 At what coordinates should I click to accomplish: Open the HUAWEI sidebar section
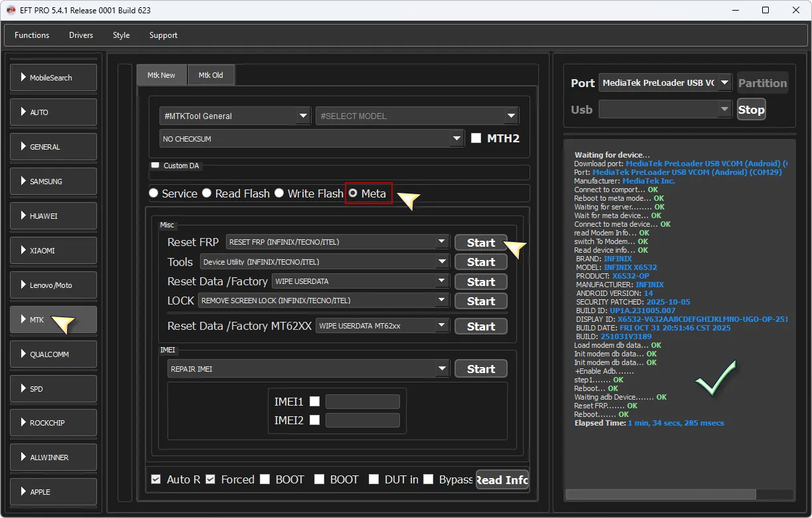tap(53, 216)
